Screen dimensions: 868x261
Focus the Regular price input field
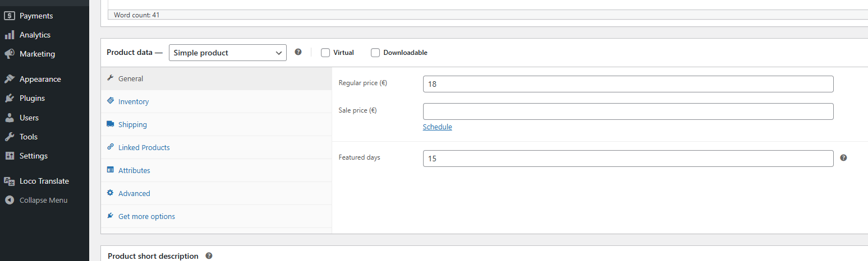(628, 84)
